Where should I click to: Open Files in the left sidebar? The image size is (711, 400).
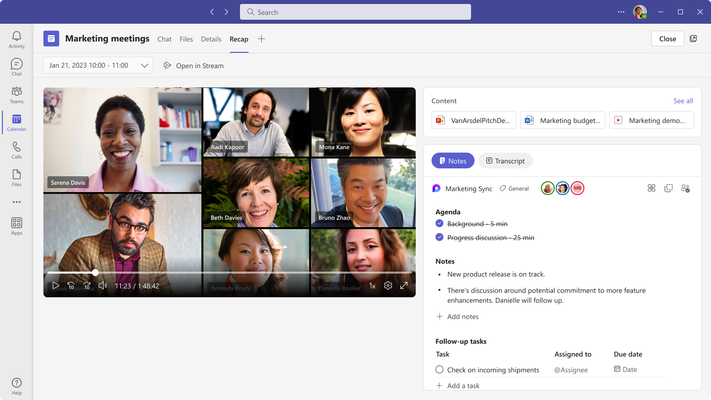coord(16,178)
